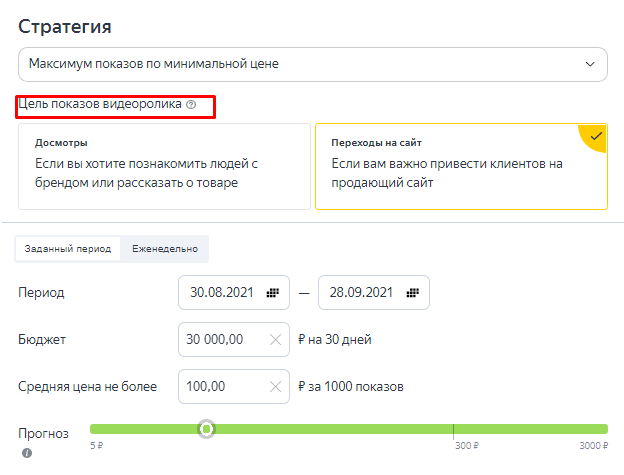Switch to Заданный период tab
The image size is (624, 475).
coord(70,249)
